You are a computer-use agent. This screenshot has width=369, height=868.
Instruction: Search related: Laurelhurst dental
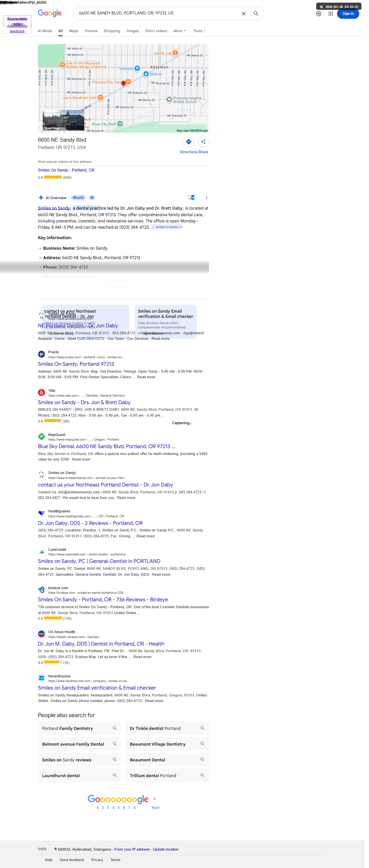point(79,775)
